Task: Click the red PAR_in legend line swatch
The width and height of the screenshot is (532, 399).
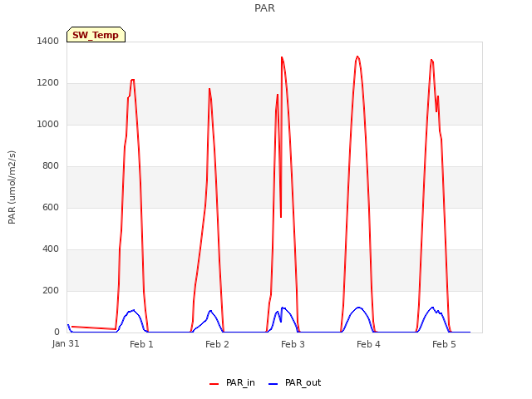Action: 214,384
